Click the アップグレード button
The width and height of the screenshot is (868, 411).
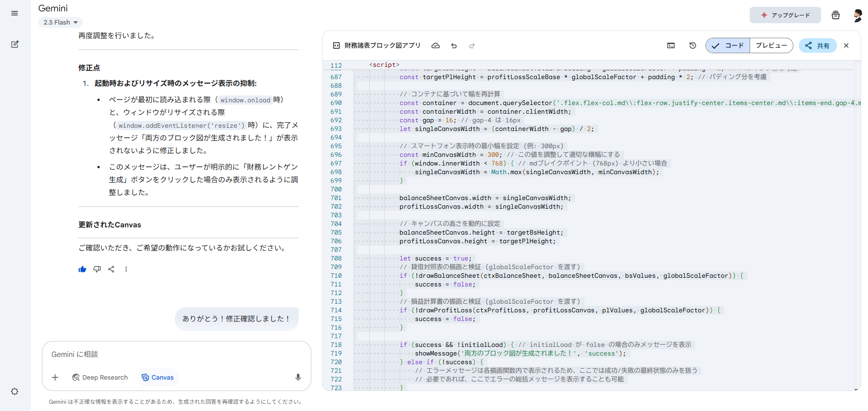[785, 15]
